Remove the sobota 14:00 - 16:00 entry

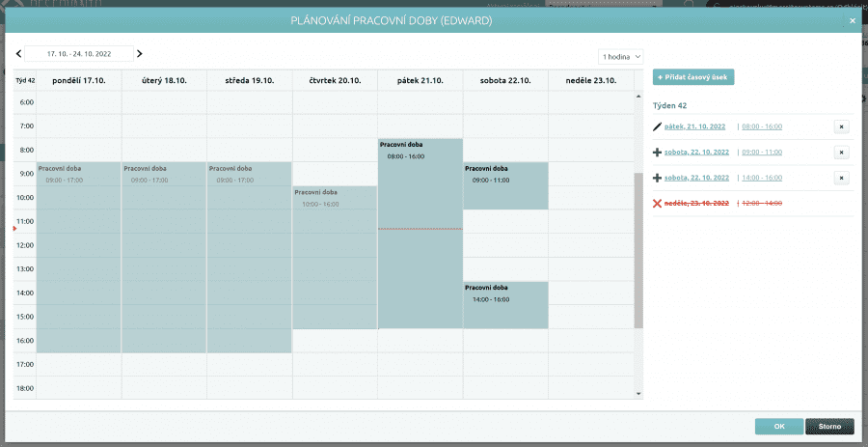click(840, 179)
